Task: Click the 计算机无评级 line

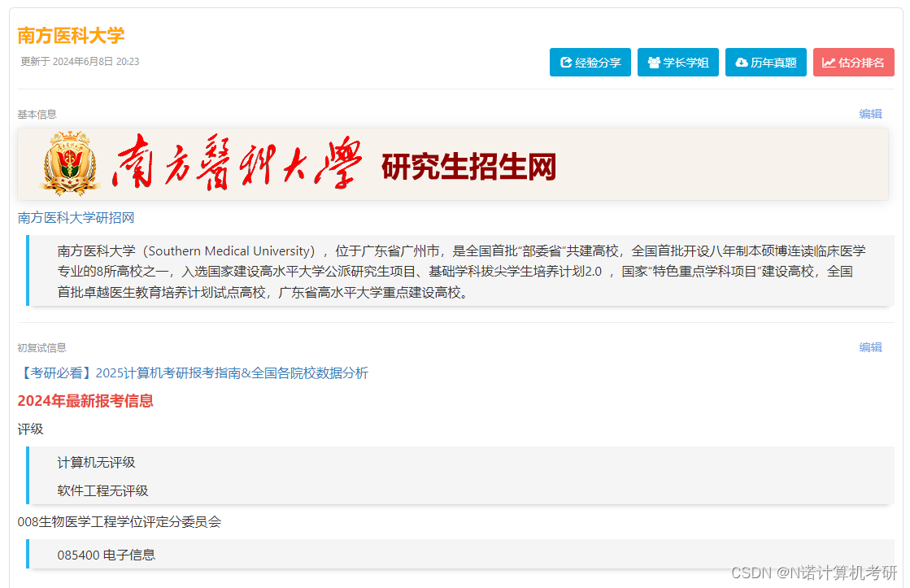Action: (96, 462)
